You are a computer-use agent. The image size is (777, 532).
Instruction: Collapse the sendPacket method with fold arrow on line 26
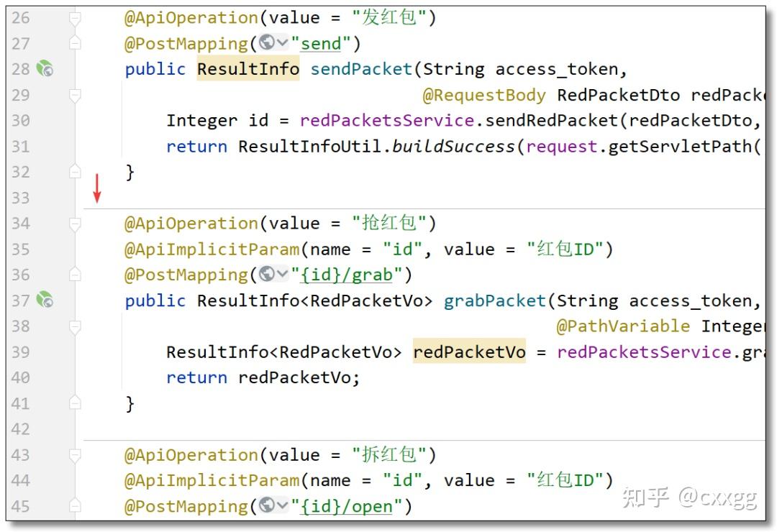coord(75,17)
